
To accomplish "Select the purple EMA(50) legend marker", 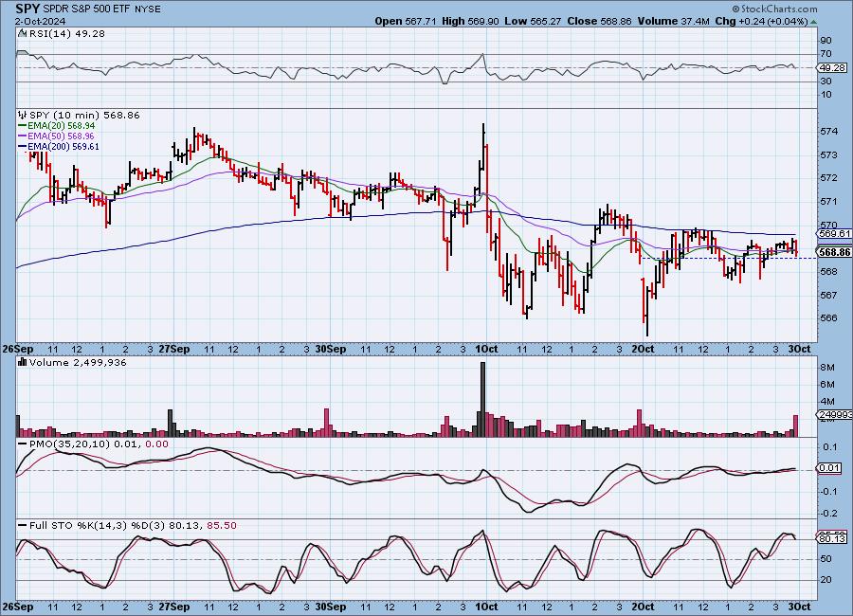I will (23, 136).
